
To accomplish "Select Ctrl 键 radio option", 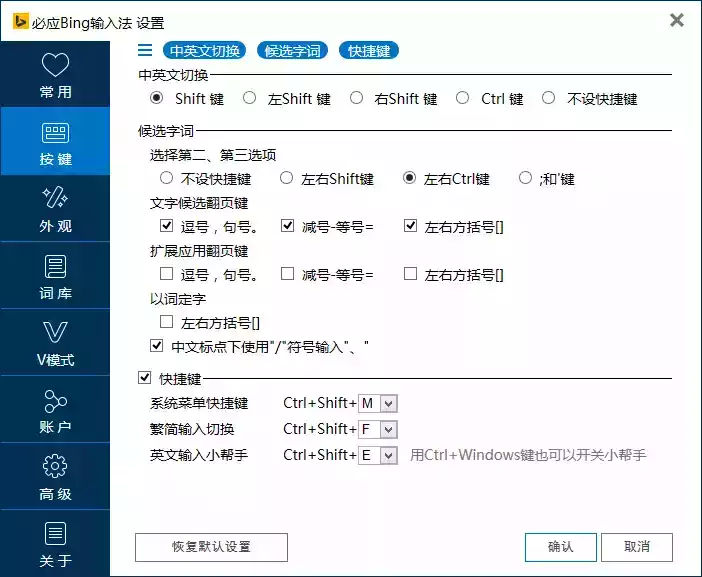I will pos(462,98).
